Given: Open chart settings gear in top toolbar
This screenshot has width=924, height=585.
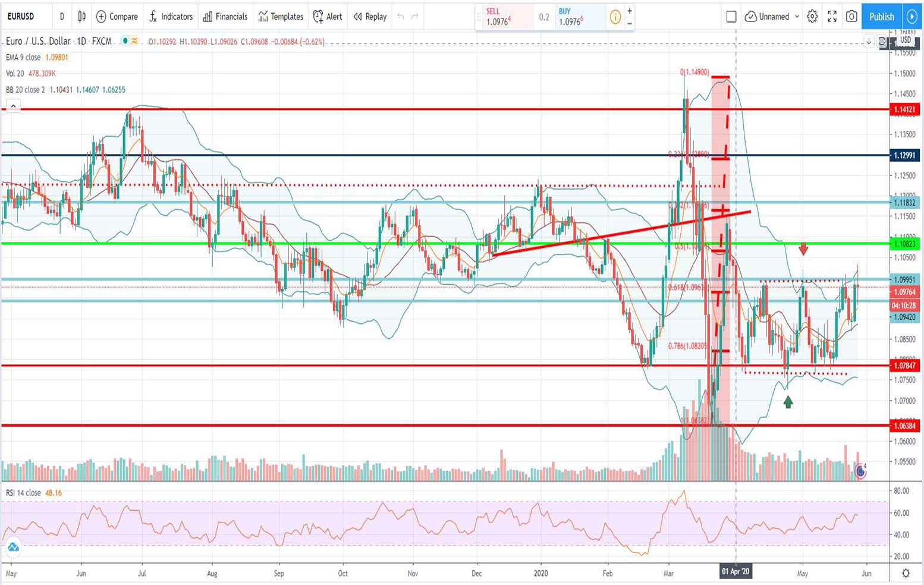Looking at the screenshot, I should 812,17.
